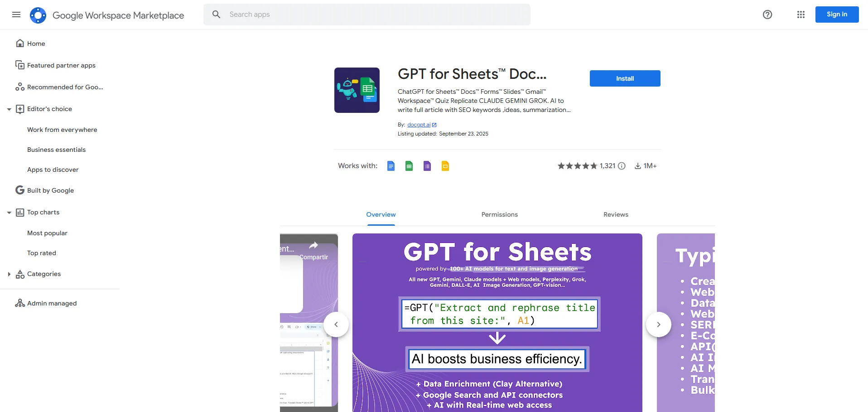This screenshot has height=412, width=868.
Task: Open the docgpt.ai developer link
Action: (x=419, y=125)
